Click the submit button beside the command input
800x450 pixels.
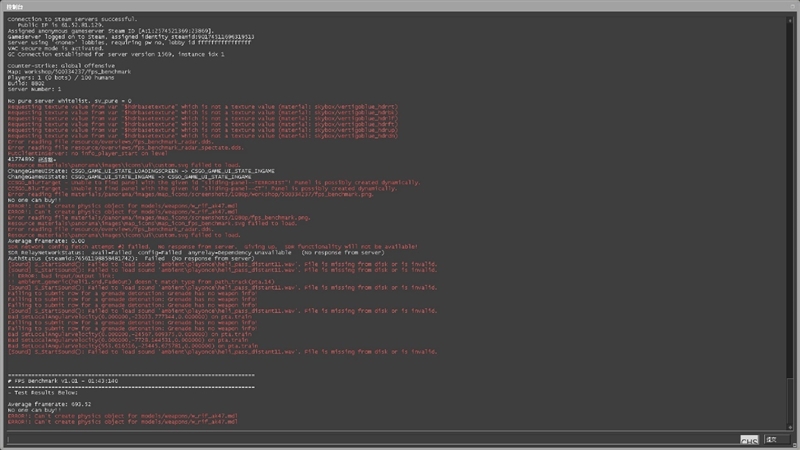(x=777, y=439)
